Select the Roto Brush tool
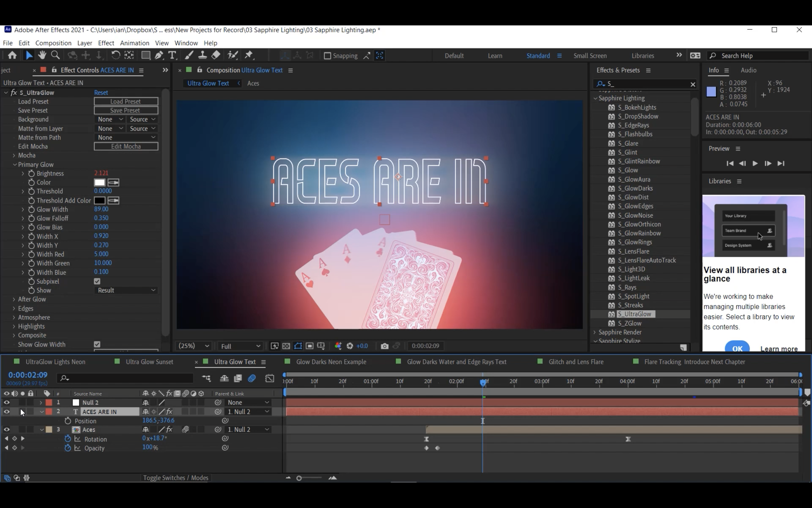The height and width of the screenshot is (508, 812). pos(232,55)
